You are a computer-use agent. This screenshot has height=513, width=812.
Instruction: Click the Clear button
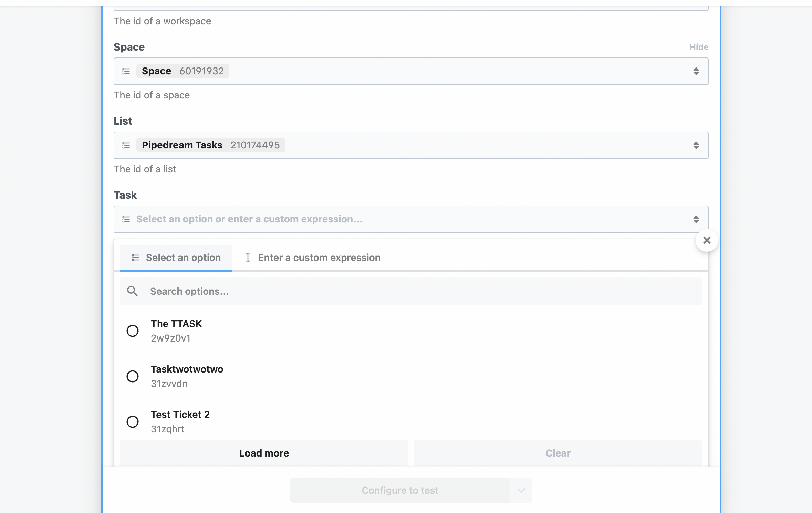coord(558,453)
